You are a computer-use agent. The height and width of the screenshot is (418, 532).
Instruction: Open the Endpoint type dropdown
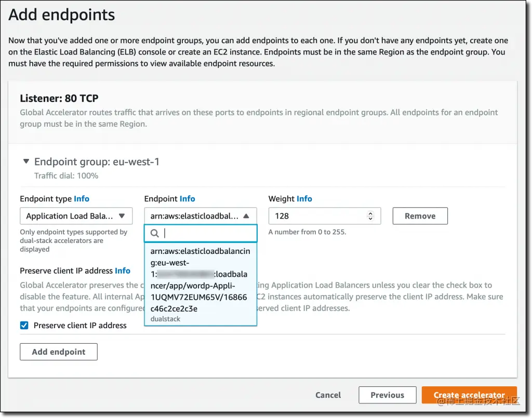(76, 216)
